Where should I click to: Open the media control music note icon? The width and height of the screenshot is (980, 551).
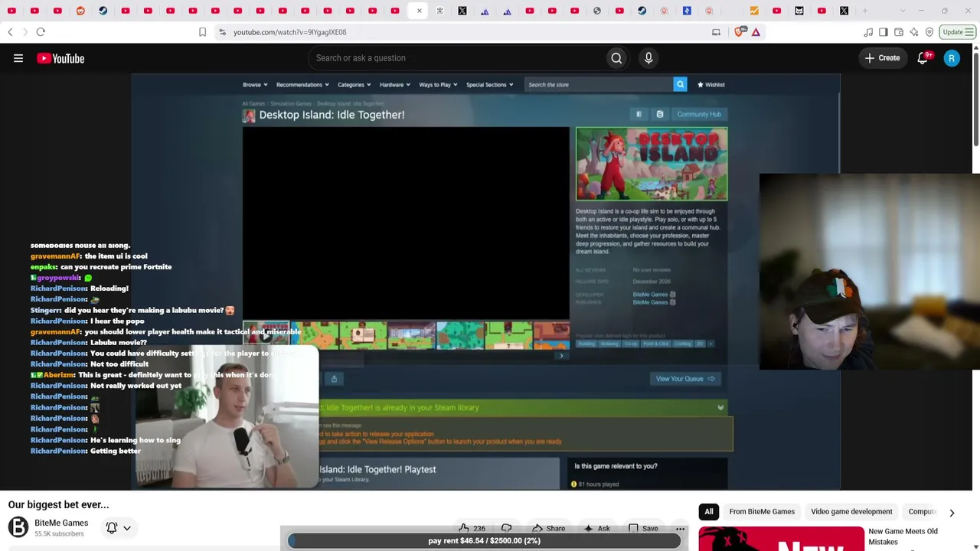click(868, 32)
